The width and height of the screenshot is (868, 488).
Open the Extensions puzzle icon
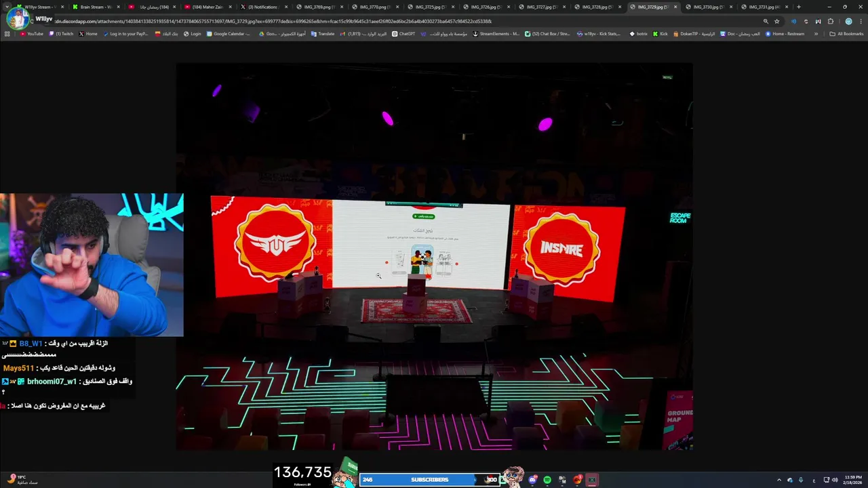831,21
